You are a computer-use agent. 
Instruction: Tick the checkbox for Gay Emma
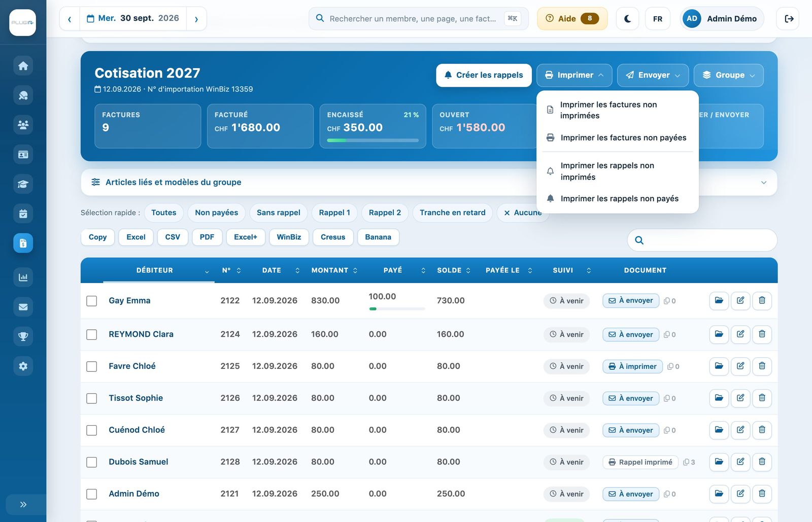[92, 301]
